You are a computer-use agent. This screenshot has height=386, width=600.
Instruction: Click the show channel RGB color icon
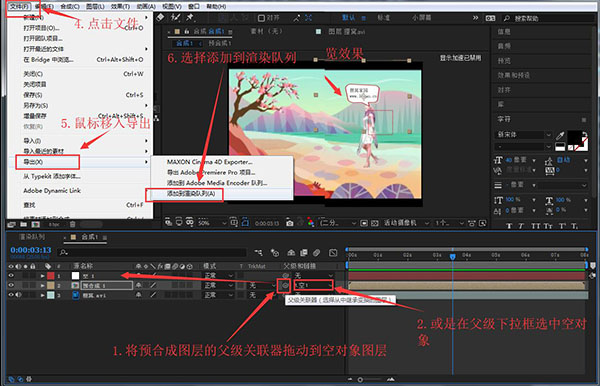point(310,223)
